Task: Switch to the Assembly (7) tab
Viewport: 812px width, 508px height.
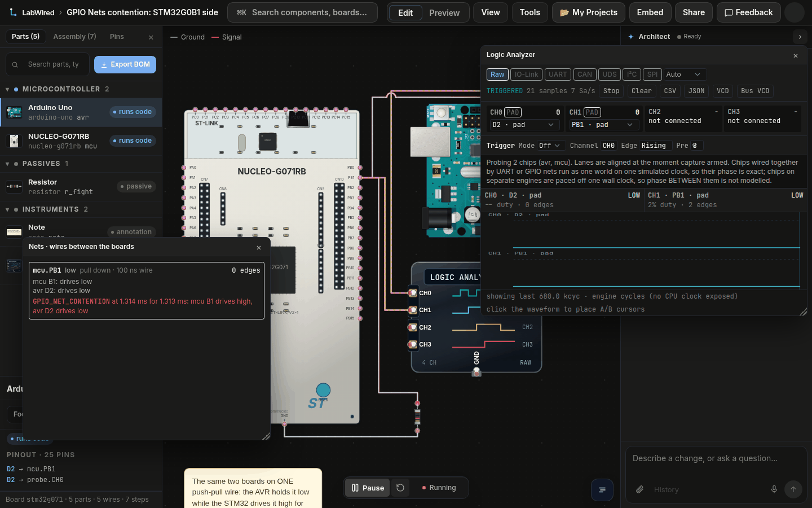Action: pos(74,37)
